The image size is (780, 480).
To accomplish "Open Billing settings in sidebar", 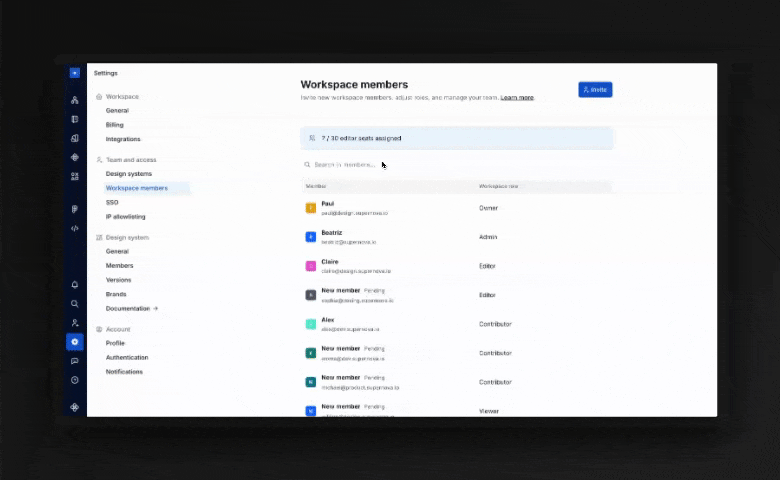I will [116, 125].
